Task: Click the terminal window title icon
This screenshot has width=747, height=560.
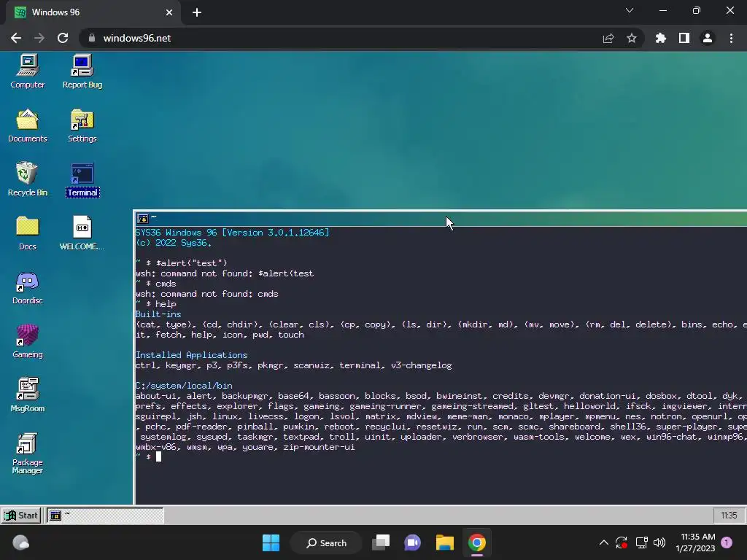Action: point(142,219)
